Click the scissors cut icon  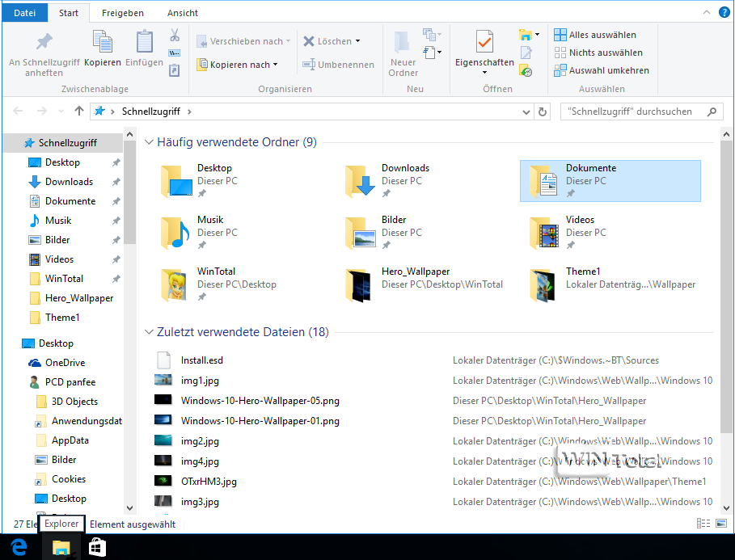175,35
